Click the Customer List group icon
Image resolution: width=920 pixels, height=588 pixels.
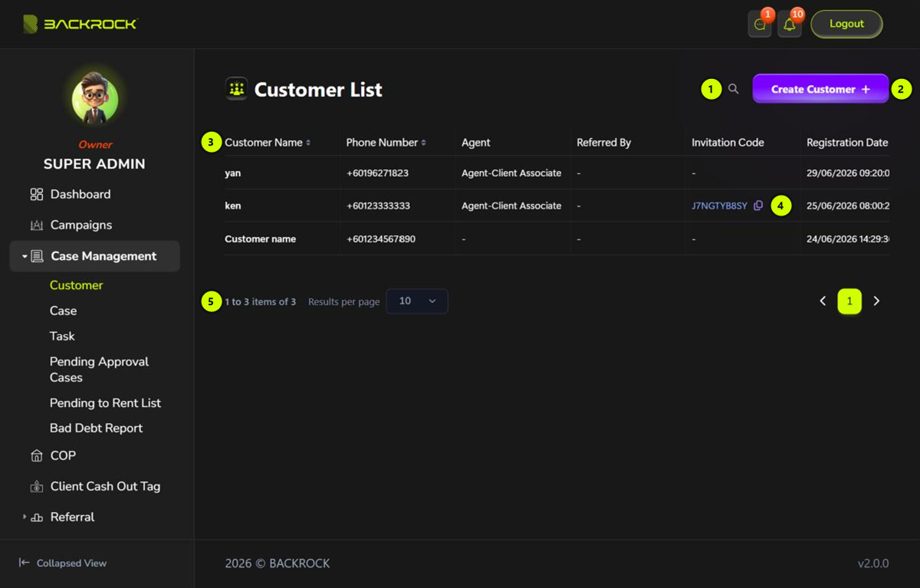[x=236, y=89]
